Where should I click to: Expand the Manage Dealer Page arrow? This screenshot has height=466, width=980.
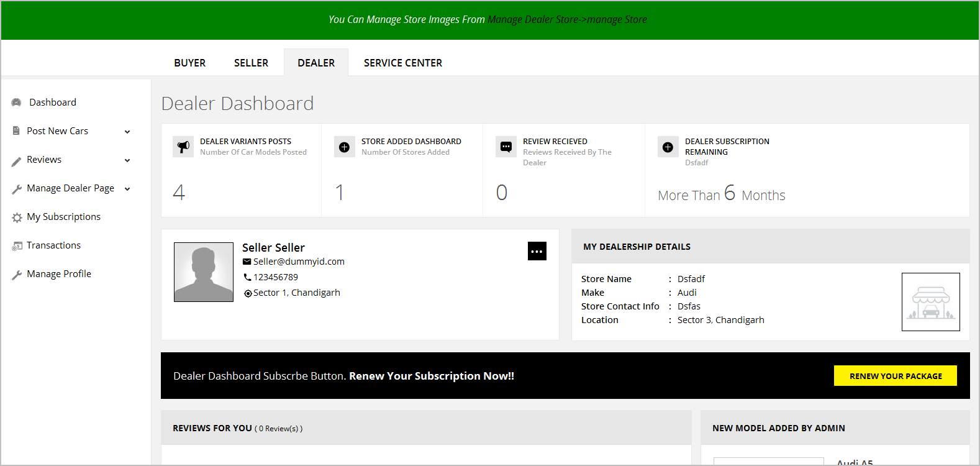pyautogui.click(x=127, y=189)
